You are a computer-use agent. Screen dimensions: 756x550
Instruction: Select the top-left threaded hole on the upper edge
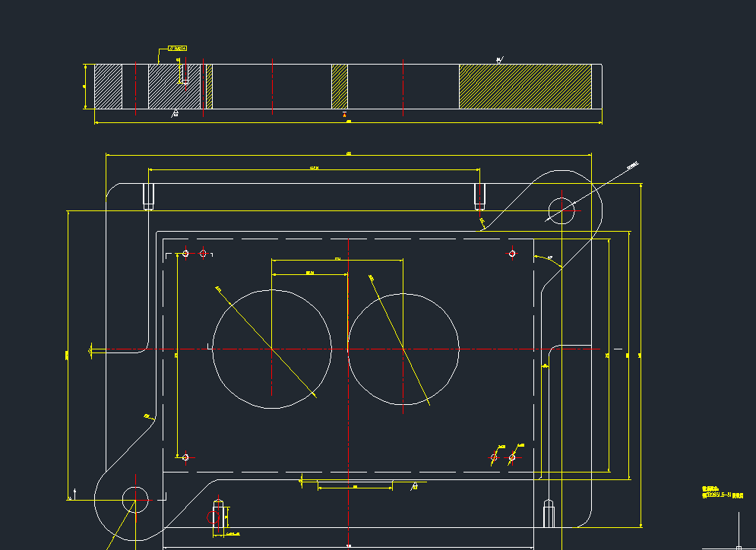tap(148, 196)
